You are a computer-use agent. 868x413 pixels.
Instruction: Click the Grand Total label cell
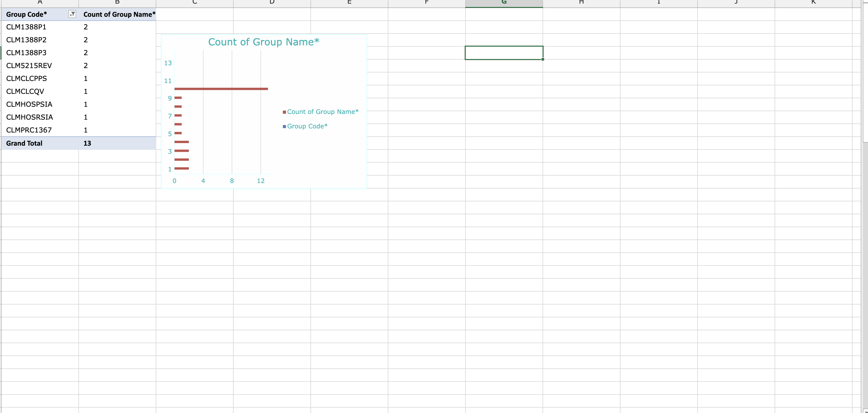click(24, 143)
